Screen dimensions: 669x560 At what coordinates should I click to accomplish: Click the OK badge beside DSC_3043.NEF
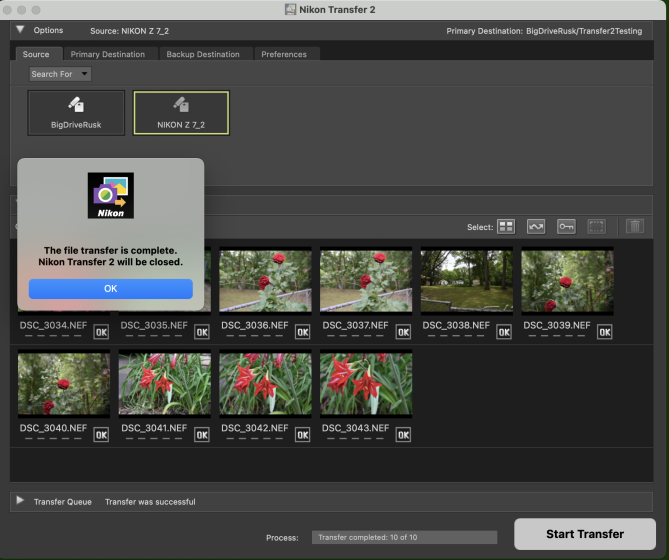(403, 434)
